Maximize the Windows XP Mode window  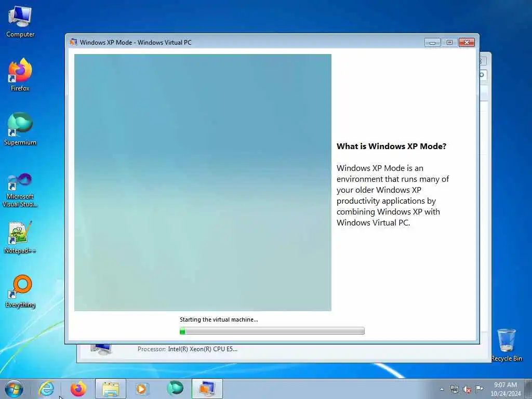449,43
